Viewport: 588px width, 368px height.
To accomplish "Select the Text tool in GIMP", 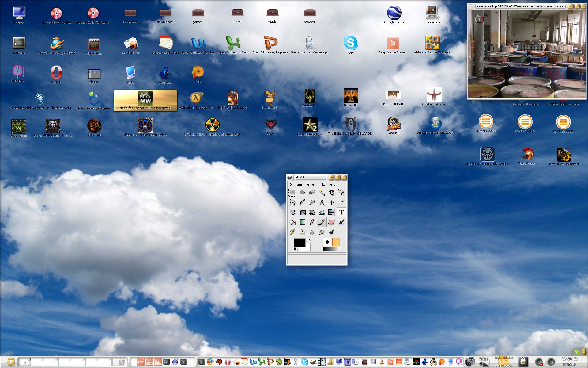I will [341, 212].
